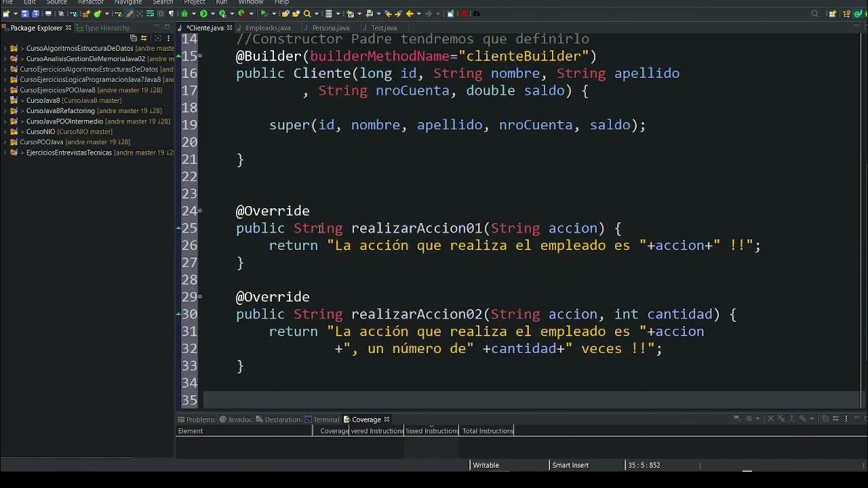Switch to Empleado.java editor tab
Image resolution: width=868 pixels, height=488 pixels.
(x=267, y=28)
